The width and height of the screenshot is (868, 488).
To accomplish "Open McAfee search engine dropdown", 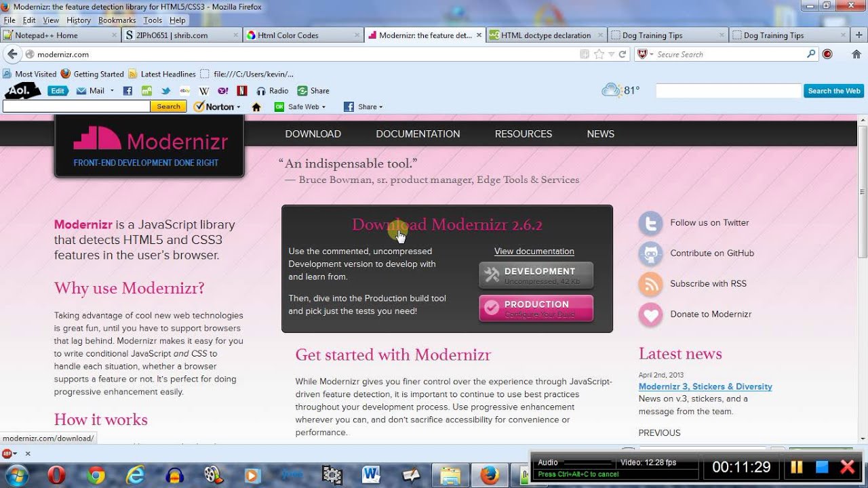I will (652, 54).
